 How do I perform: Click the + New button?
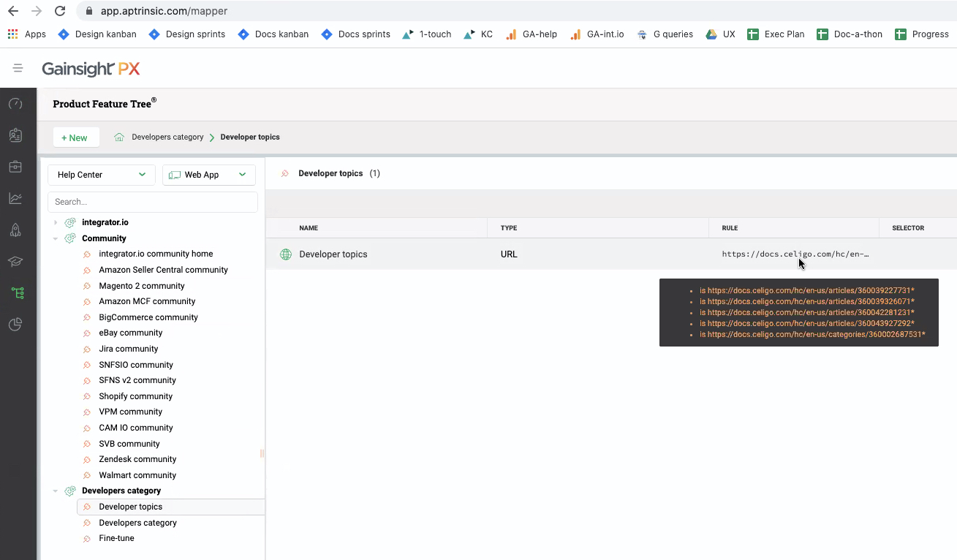(76, 137)
